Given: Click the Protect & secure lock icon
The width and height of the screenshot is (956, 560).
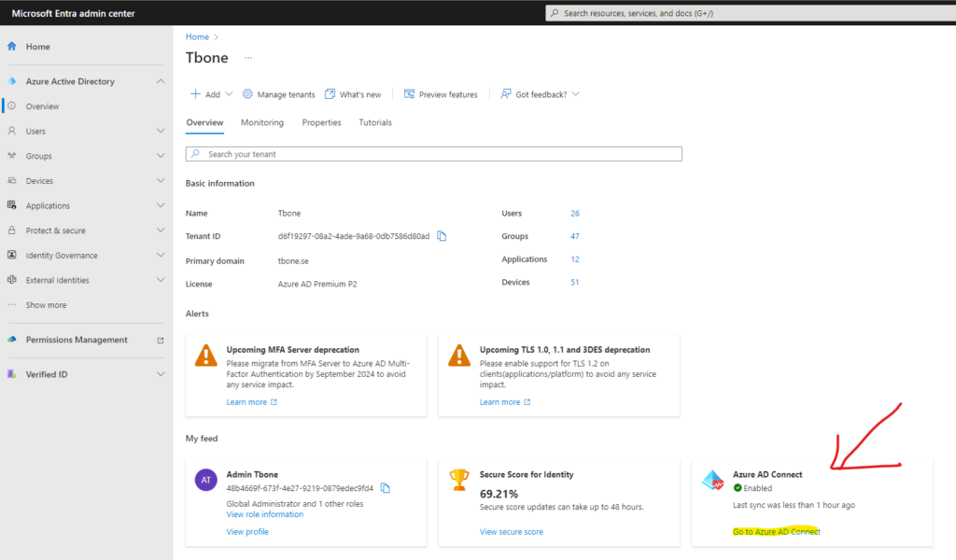Looking at the screenshot, I should pyautogui.click(x=11, y=231).
